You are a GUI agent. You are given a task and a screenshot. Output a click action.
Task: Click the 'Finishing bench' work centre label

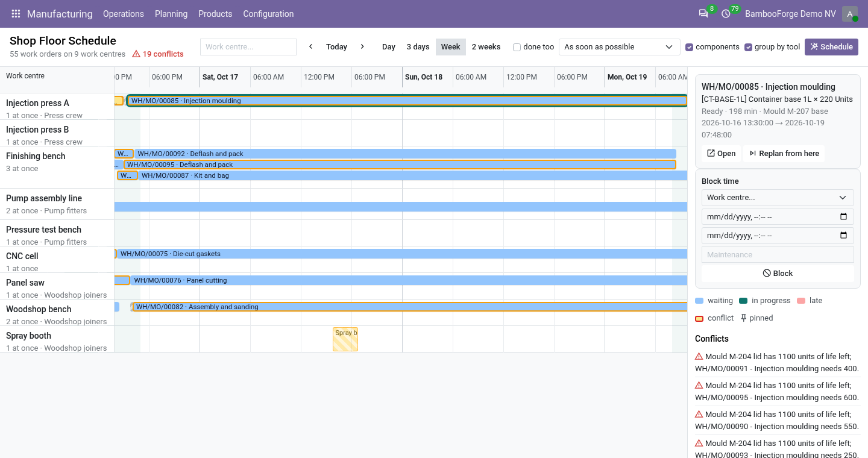point(36,156)
